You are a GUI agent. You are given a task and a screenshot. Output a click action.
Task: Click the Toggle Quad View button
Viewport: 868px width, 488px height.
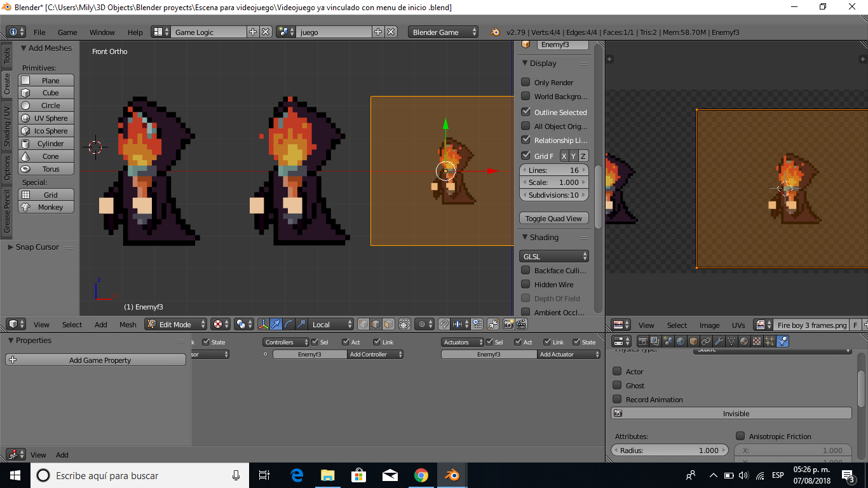(x=554, y=218)
